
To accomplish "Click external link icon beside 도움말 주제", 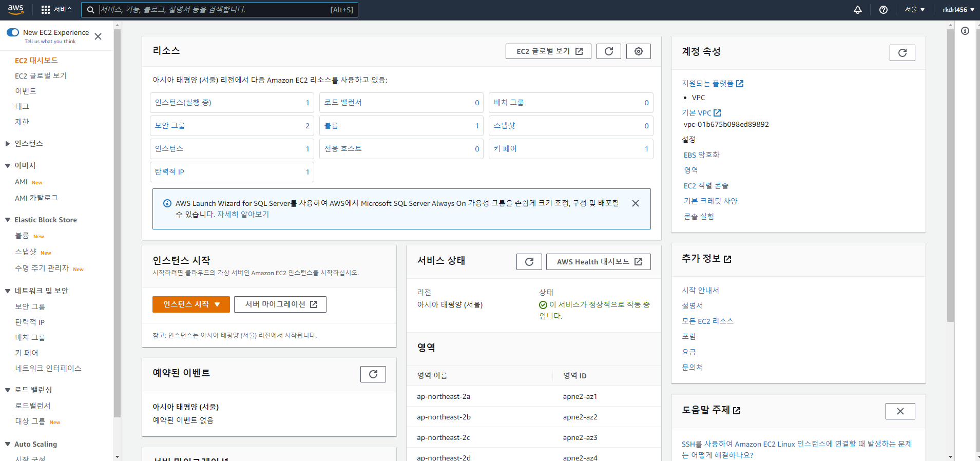I will tap(737, 411).
